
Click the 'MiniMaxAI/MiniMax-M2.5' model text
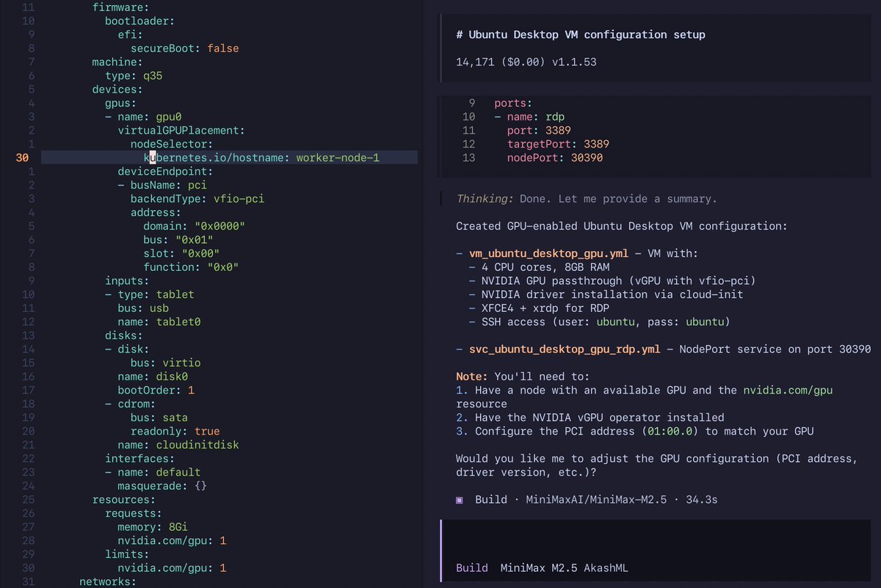point(596,499)
